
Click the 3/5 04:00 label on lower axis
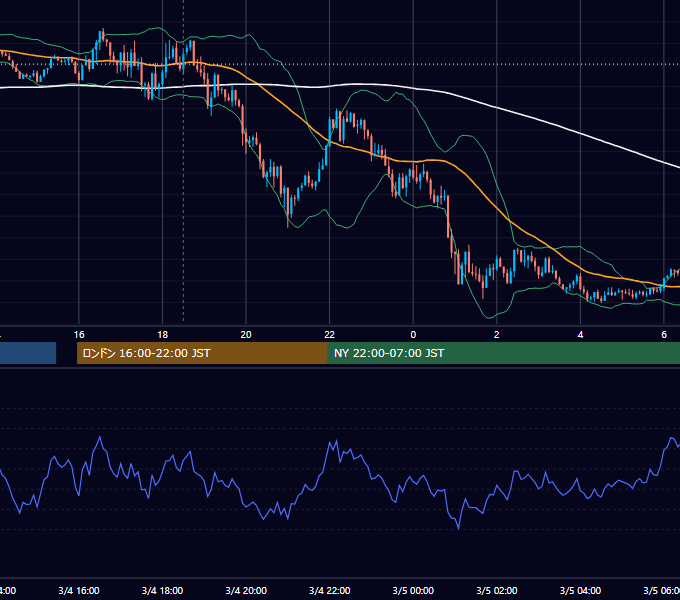point(580,590)
